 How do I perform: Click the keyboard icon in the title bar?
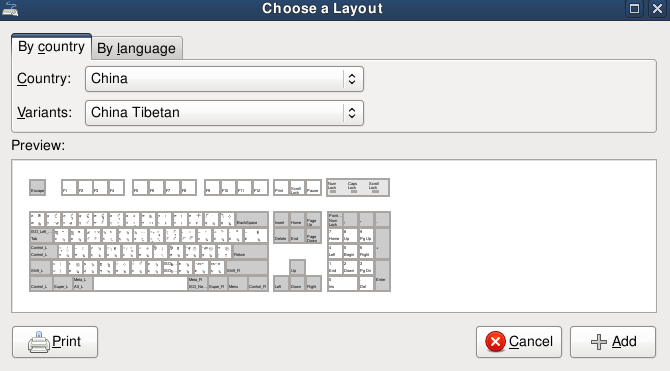[10, 9]
